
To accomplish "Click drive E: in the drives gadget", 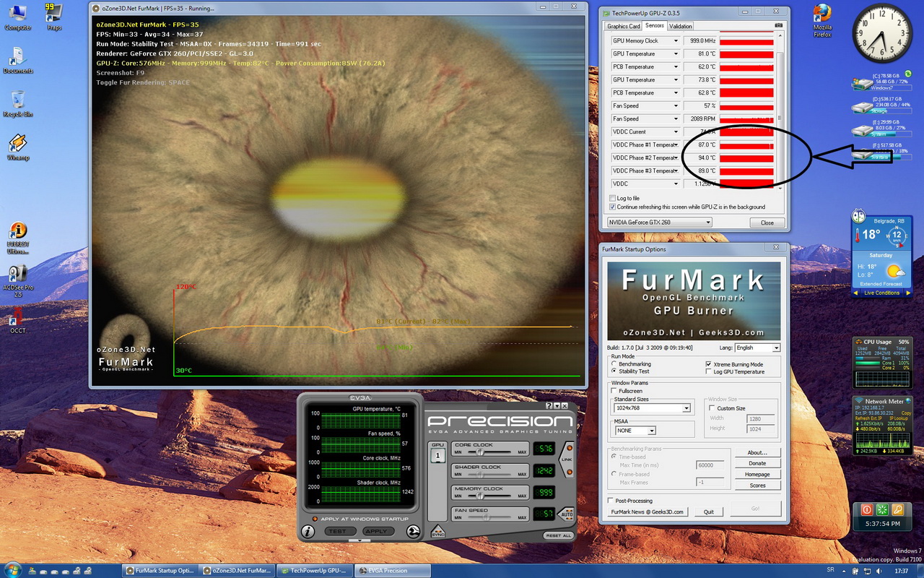I will (x=881, y=129).
